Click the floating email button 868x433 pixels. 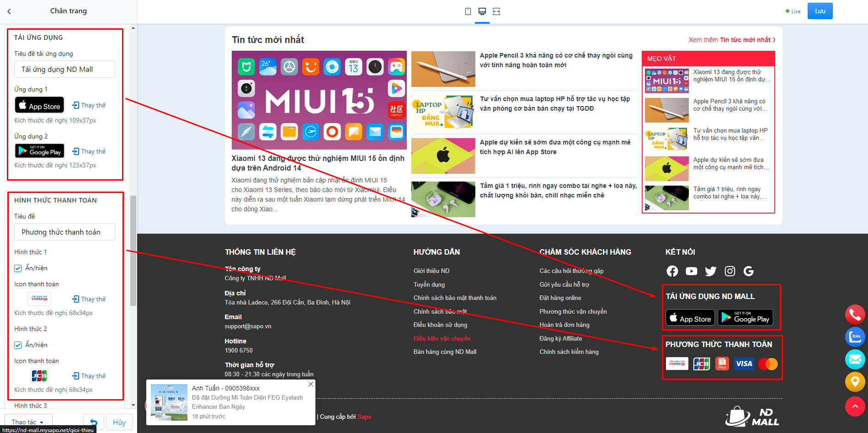click(x=855, y=359)
